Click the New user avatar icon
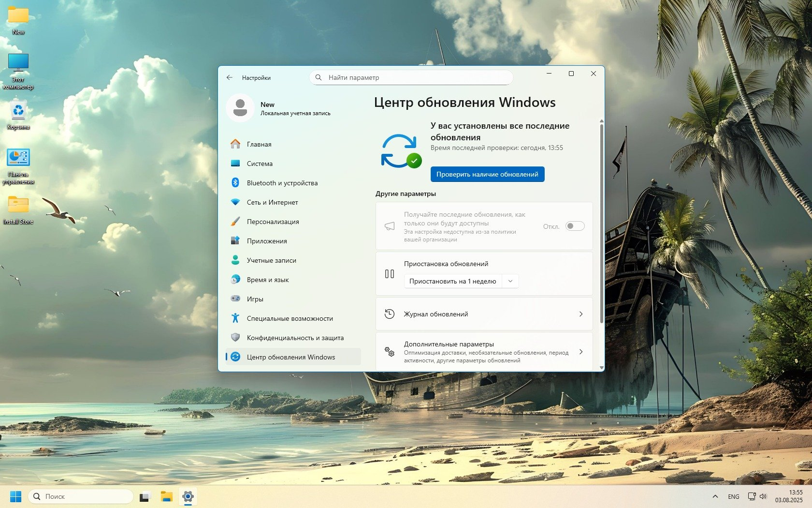Viewport: 812px width, 508px height. 240,108
